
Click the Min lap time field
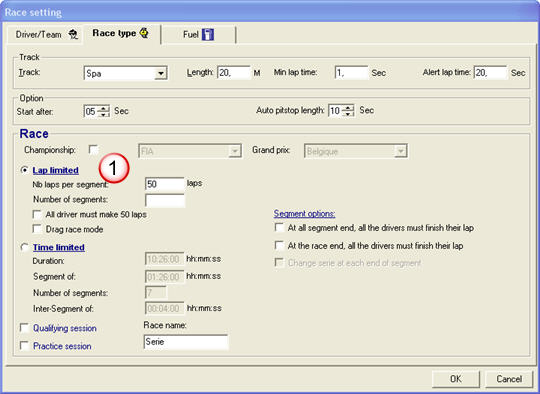click(x=351, y=73)
